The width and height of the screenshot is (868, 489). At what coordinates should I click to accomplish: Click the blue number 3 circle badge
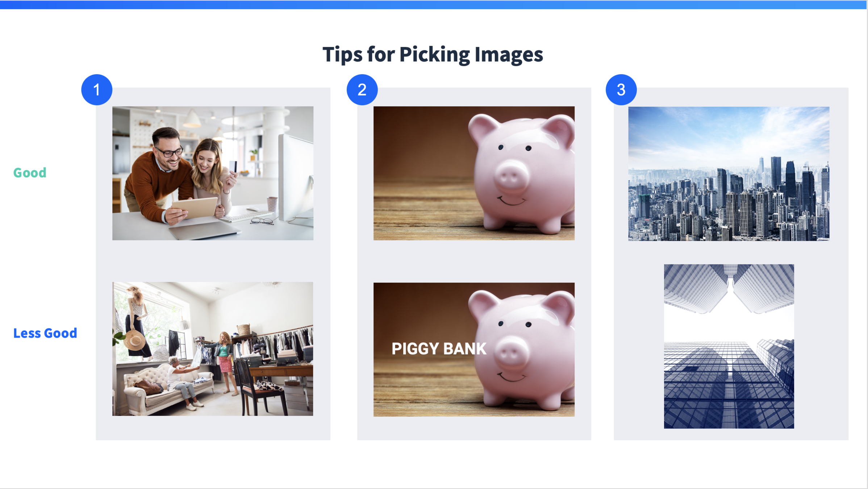coord(621,90)
